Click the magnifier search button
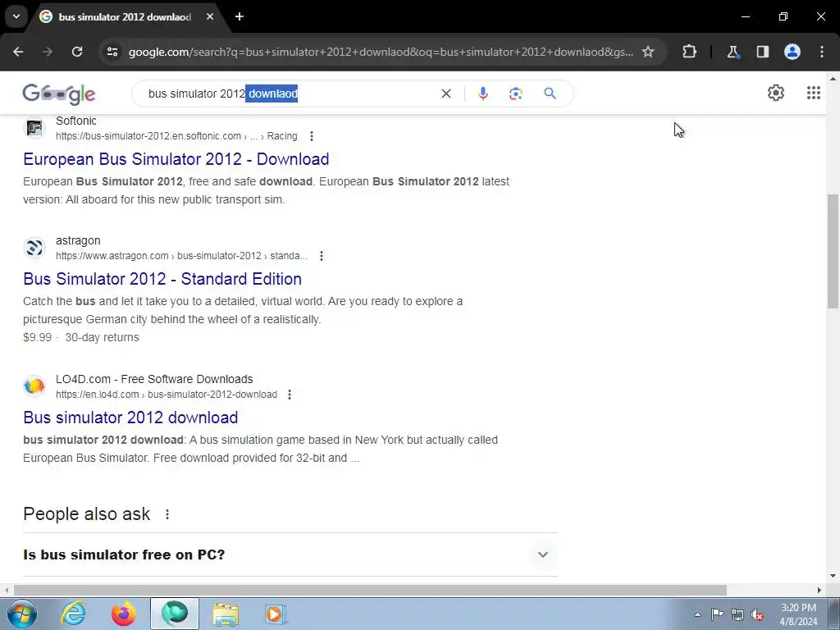Image resolution: width=840 pixels, height=630 pixels. (x=550, y=94)
